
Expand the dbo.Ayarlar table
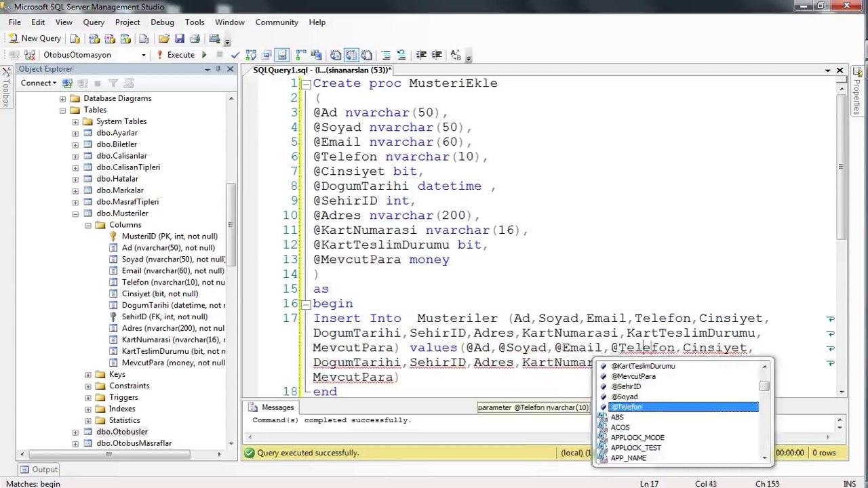pos(75,134)
